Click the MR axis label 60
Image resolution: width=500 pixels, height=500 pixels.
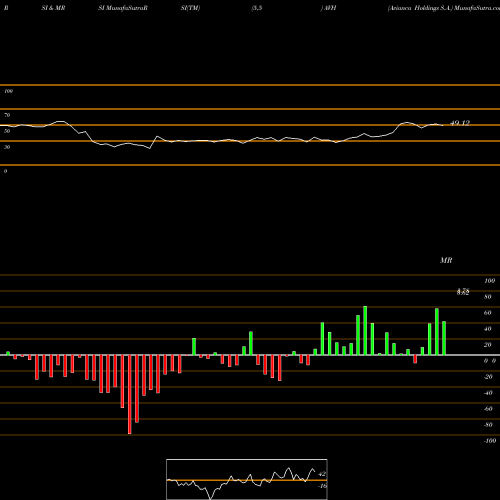488,313
